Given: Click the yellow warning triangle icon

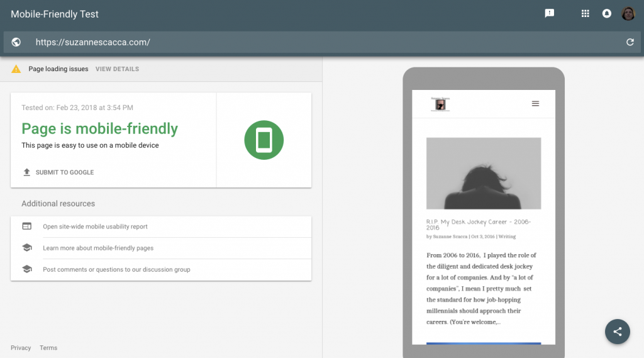Looking at the screenshot, I should [x=16, y=69].
